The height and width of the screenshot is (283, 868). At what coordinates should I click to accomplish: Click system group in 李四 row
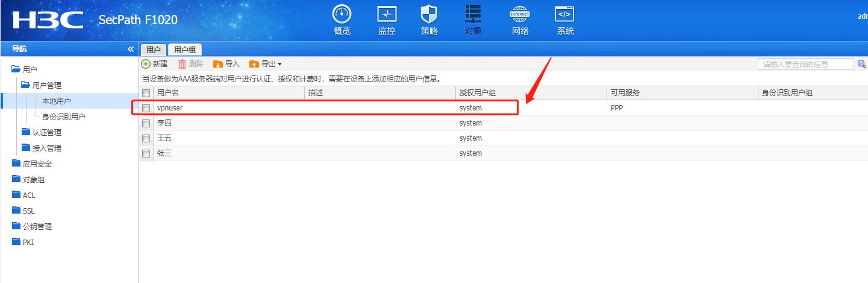pyautogui.click(x=470, y=123)
